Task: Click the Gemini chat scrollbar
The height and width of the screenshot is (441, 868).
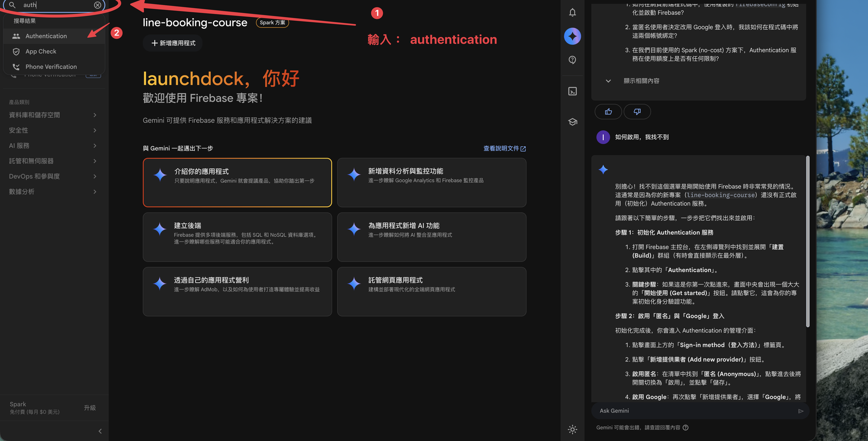Action: click(x=808, y=241)
